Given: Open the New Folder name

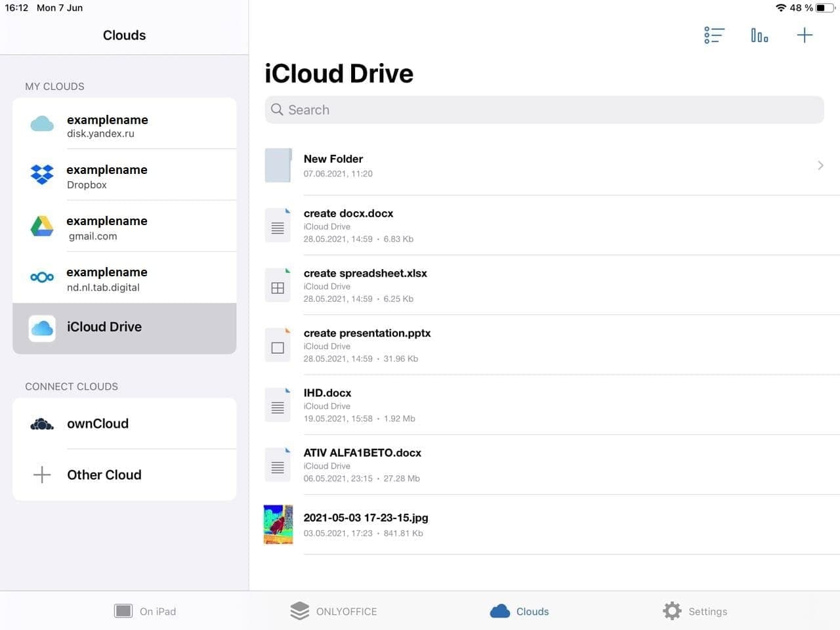Looking at the screenshot, I should [333, 159].
